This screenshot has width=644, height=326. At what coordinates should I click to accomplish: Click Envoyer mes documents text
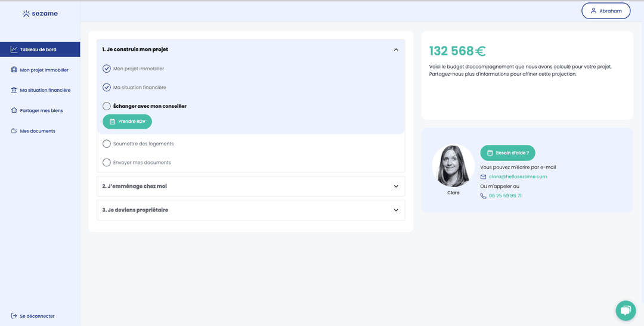[x=142, y=163]
